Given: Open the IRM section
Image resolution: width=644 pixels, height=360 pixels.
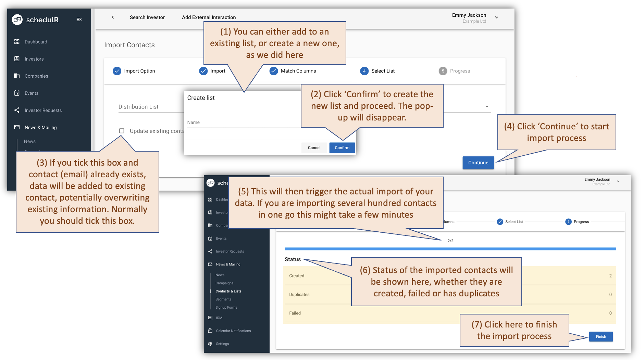Looking at the screenshot, I should click(x=218, y=318).
